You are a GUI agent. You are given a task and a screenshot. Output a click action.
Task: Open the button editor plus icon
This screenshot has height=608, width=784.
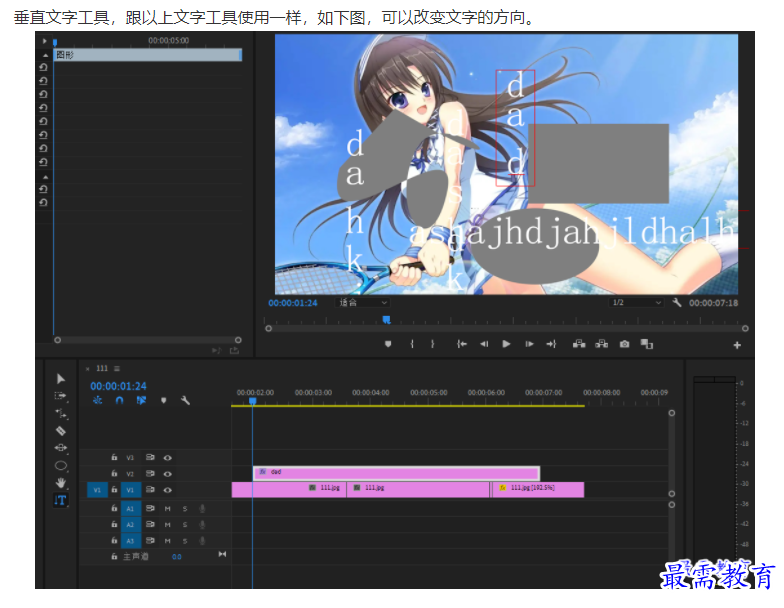(x=737, y=345)
